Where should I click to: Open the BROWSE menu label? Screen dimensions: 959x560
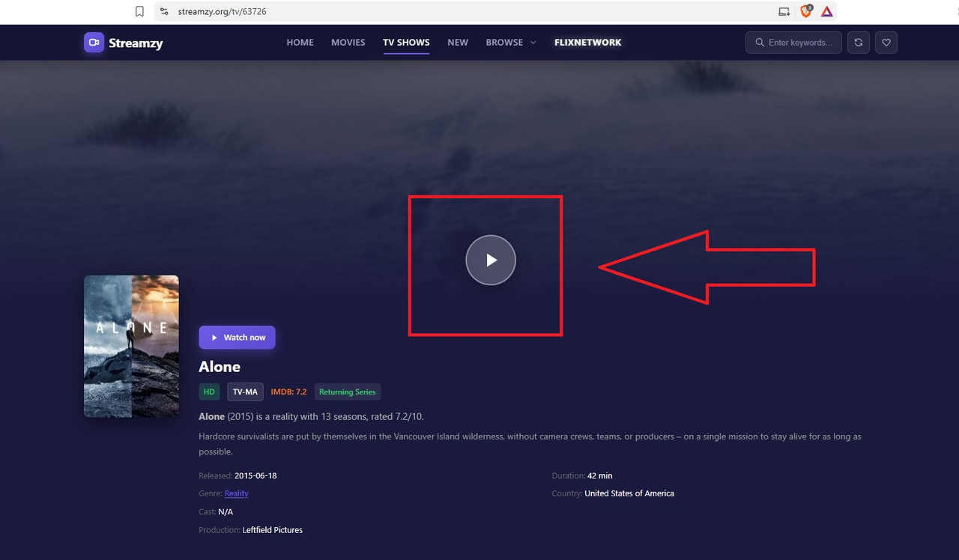tap(504, 43)
